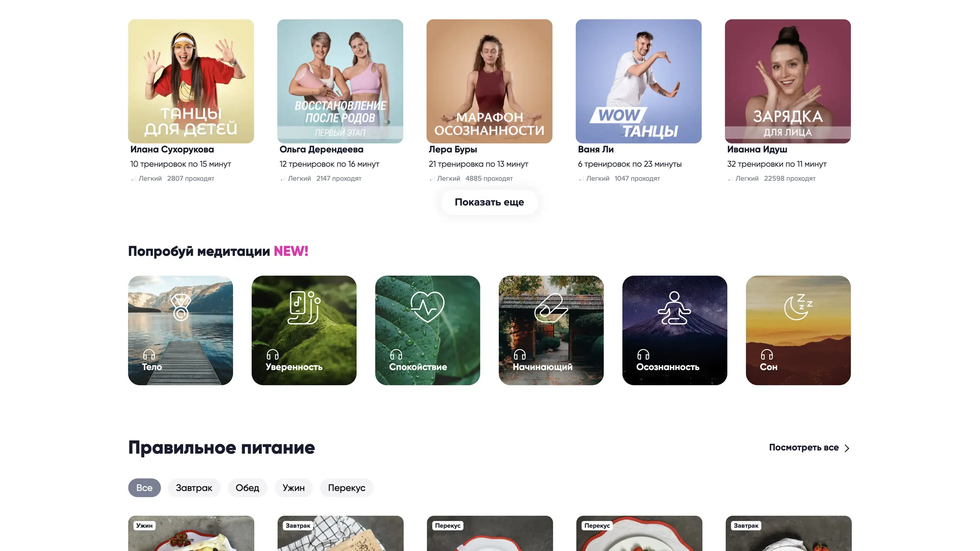Select the Спокойствие heartbeat icon
The height and width of the screenshot is (551, 980).
point(427,307)
